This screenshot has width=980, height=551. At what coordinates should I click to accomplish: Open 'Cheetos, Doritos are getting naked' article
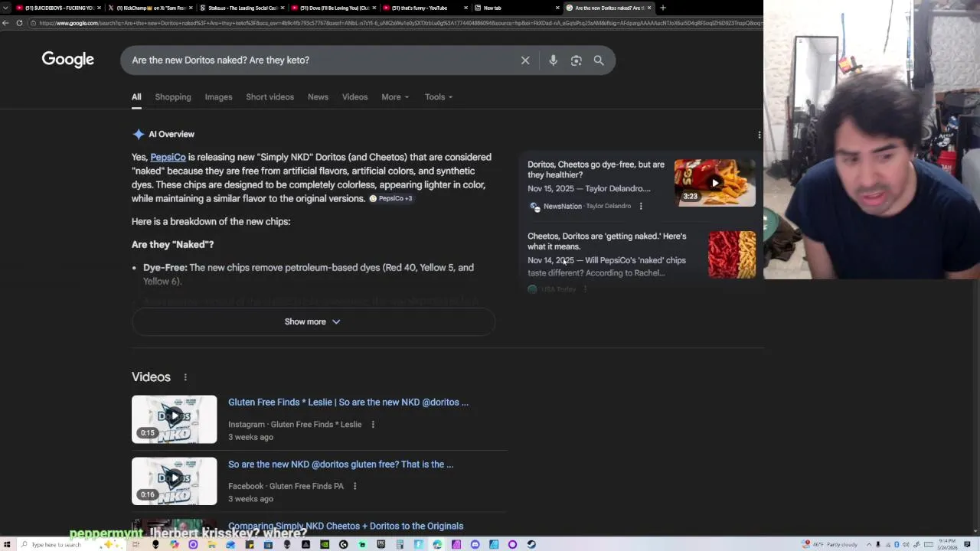tap(606, 241)
